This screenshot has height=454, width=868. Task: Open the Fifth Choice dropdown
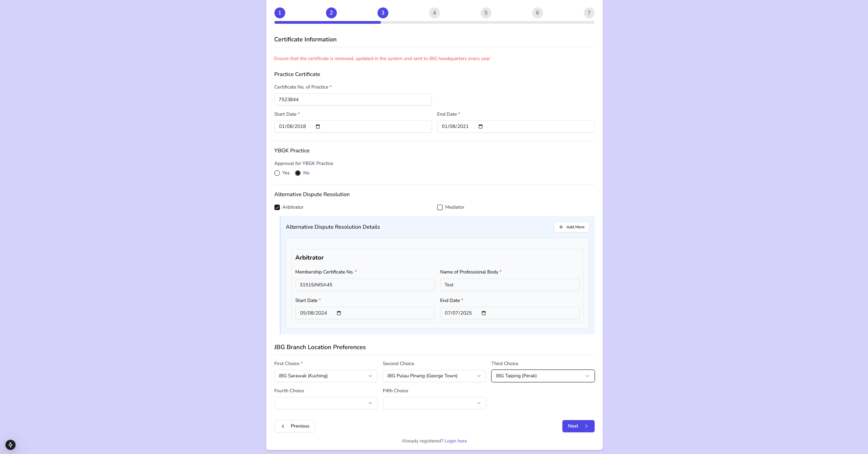click(434, 403)
